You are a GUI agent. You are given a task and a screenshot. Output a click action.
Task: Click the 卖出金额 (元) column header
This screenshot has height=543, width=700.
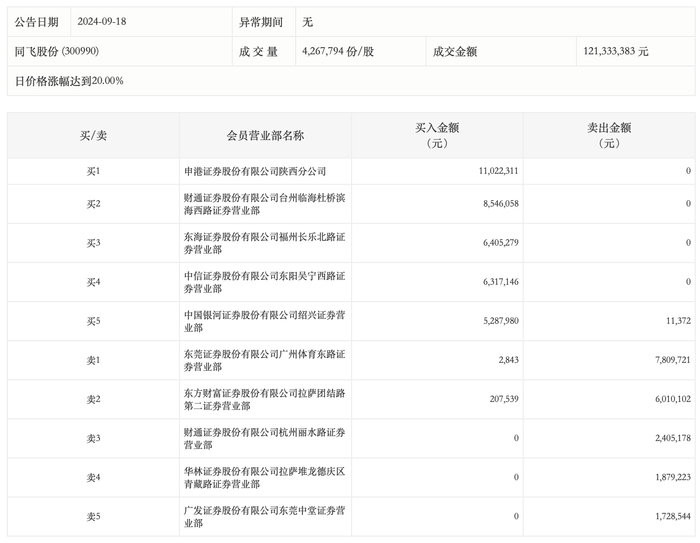point(609,135)
